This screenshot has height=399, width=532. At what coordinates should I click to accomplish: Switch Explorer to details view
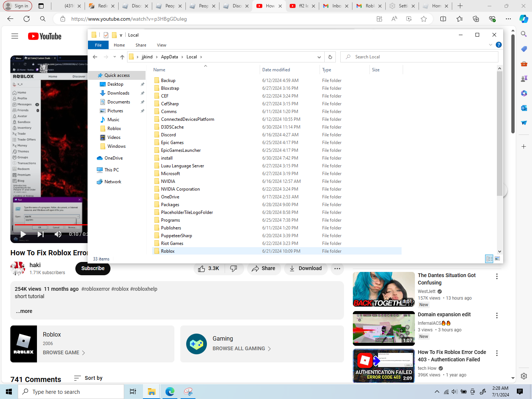pos(489,259)
